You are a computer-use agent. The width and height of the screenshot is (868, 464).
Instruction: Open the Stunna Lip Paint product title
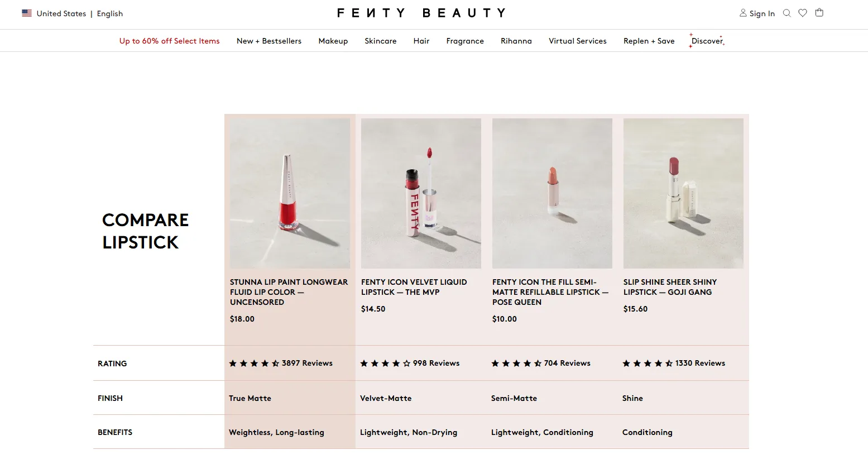tap(289, 291)
